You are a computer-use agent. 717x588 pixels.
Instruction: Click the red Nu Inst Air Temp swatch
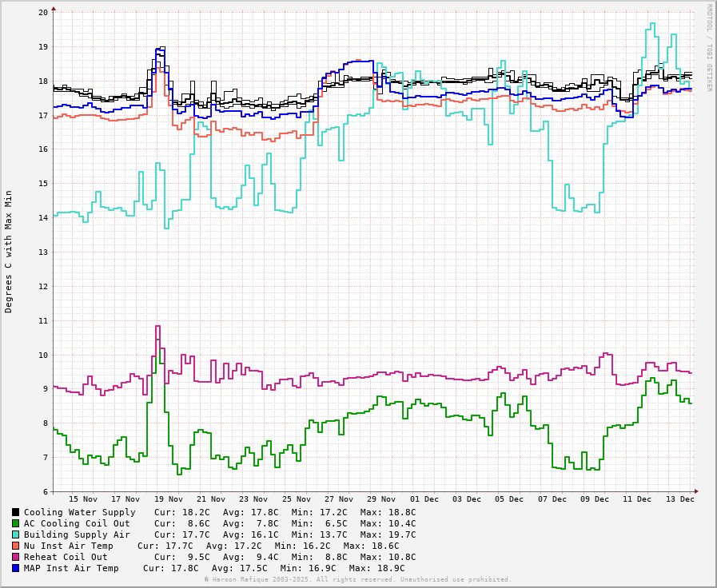click(15, 546)
